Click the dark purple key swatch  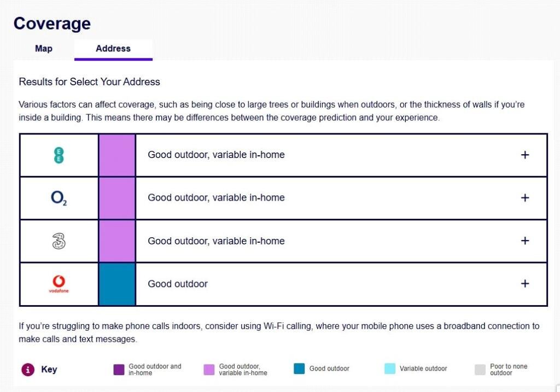point(119,370)
